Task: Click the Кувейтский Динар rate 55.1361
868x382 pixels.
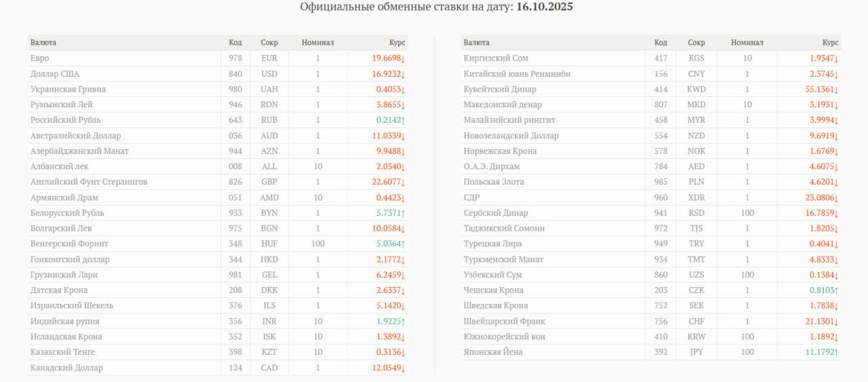Action: tap(819, 90)
